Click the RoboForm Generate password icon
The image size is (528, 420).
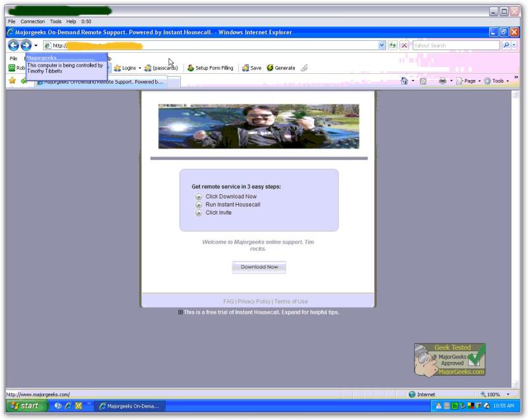coord(269,67)
